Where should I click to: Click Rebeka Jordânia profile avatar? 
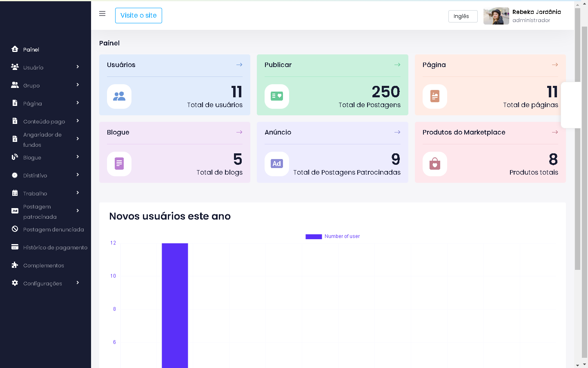496,16
